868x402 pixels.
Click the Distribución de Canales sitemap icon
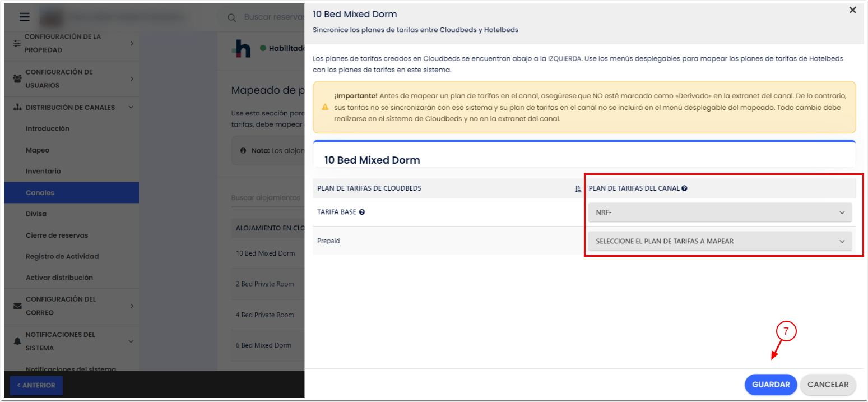click(17, 108)
